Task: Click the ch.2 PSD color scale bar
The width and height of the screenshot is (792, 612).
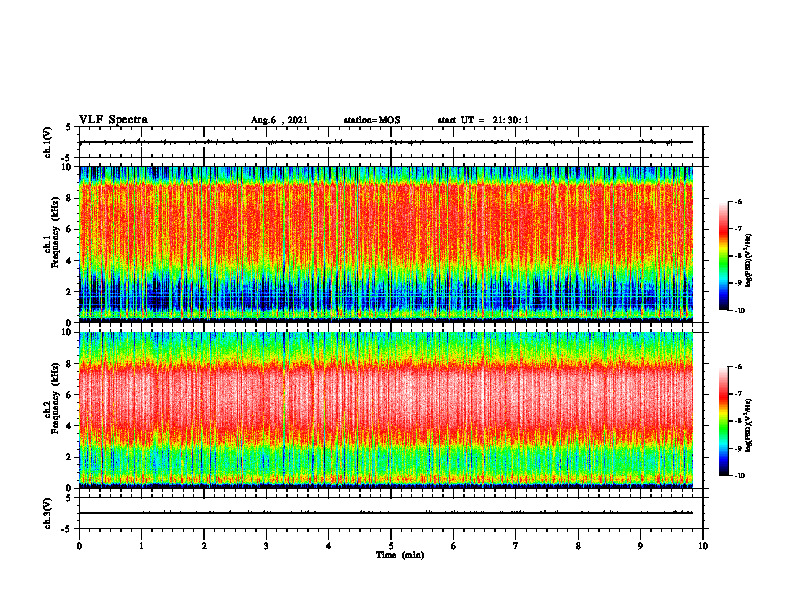Action: pos(723,421)
